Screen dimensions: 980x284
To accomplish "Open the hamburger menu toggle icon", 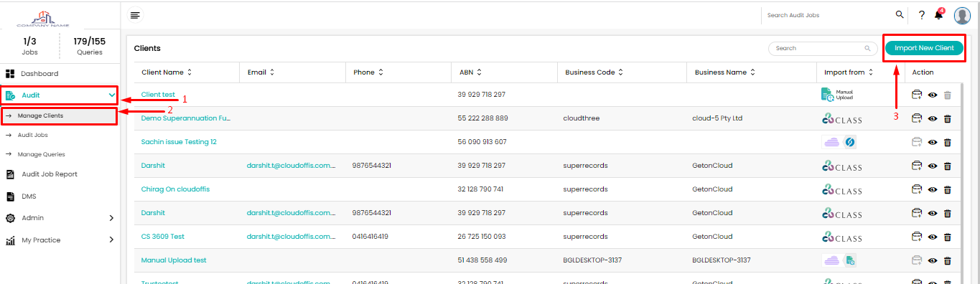I will pos(135,14).
